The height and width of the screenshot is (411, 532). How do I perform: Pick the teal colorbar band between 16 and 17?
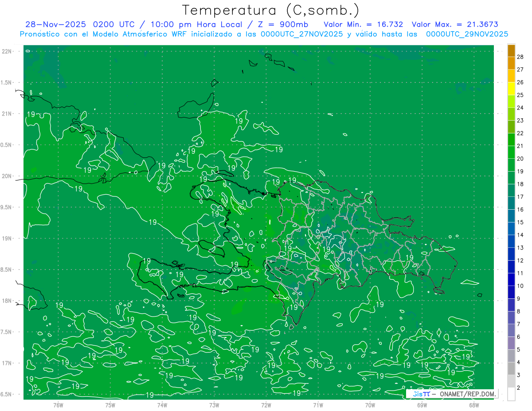tap(511, 204)
